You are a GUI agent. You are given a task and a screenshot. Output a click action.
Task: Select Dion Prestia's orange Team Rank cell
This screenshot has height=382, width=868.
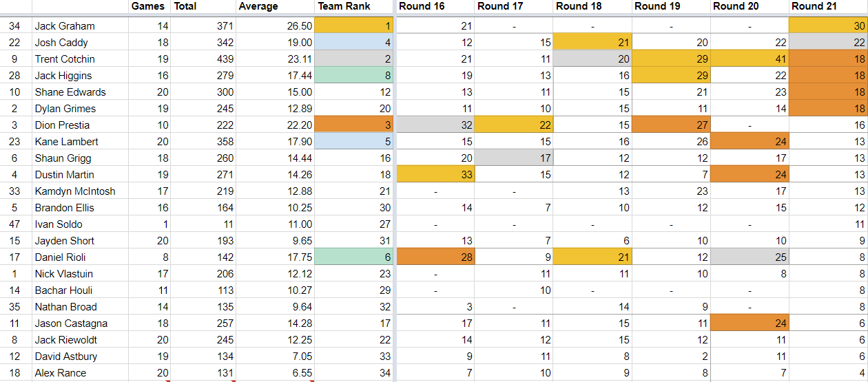tap(353, 125)
